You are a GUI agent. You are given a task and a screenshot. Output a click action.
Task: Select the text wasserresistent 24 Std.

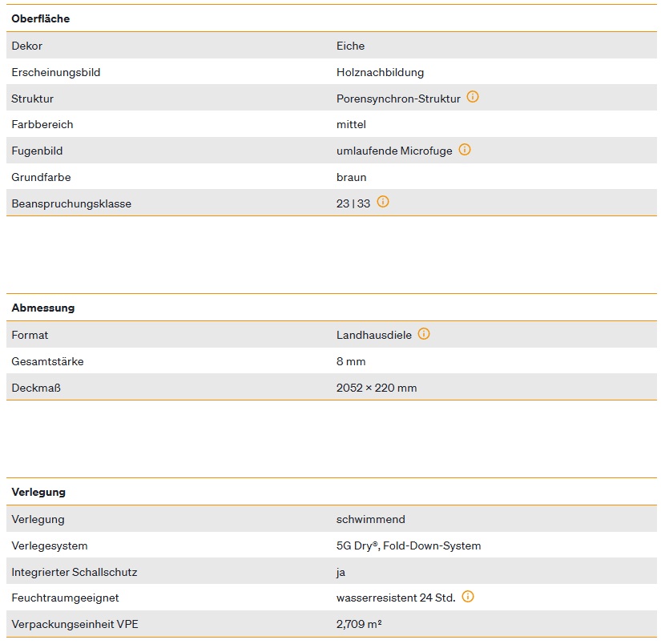coord(396,598)
